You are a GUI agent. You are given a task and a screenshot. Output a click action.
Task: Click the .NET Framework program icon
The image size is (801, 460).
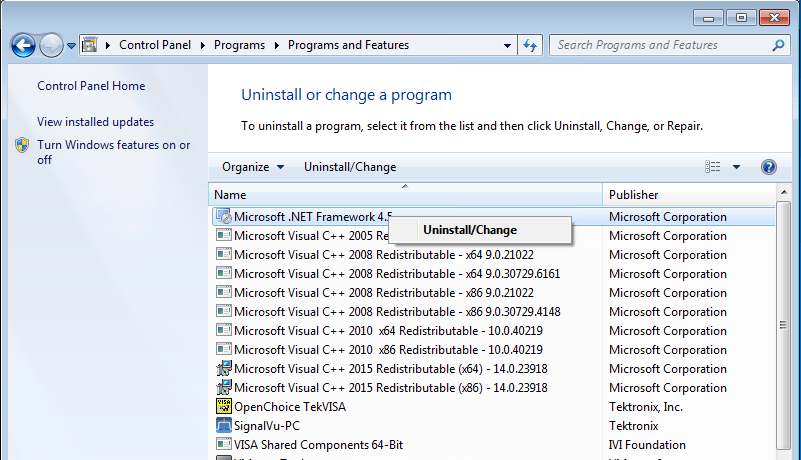click(x=223, y=216)
